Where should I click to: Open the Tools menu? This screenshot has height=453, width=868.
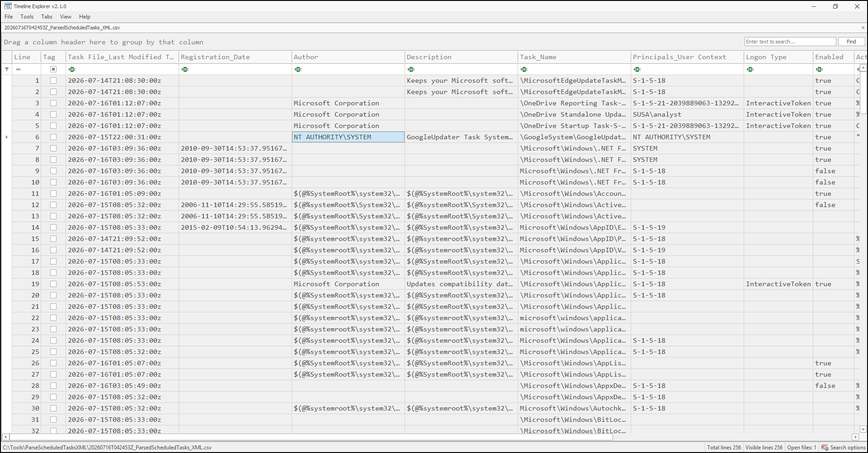tap(27, 17)
